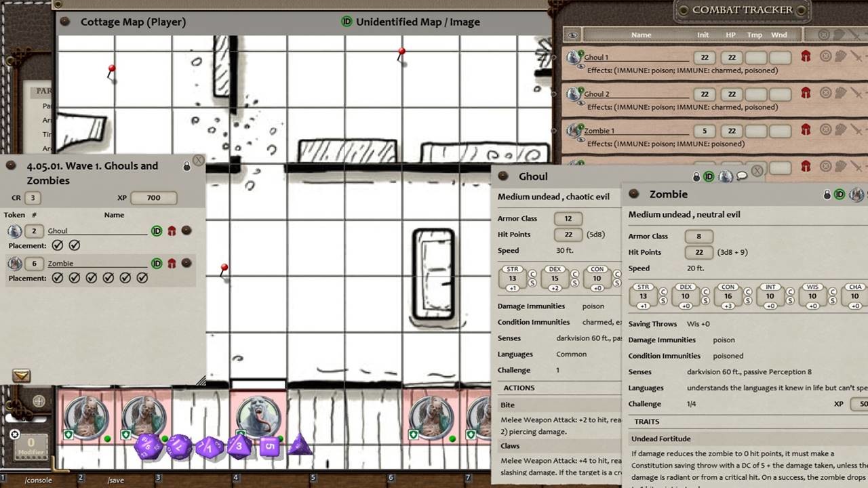Click the red helmet faction icon on Zombie 1's tracker row
The height and width of the screenshot is (488, 868).
click(x=806, y=131)
